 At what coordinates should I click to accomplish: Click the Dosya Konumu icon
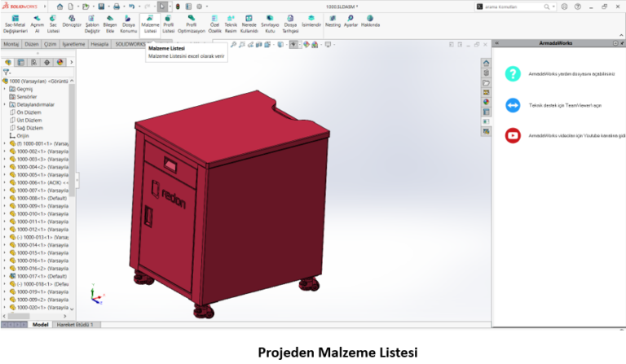point(128,21)
